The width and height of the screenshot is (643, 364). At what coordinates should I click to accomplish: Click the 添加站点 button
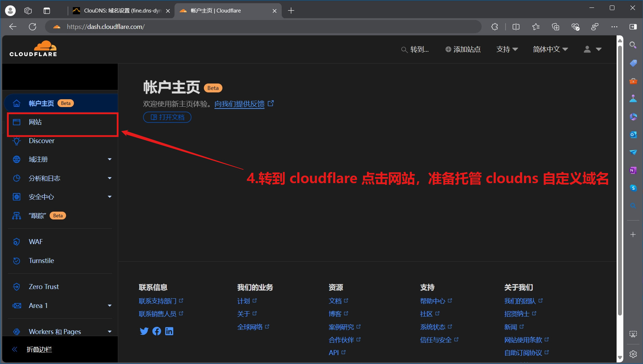coord(463,49)
